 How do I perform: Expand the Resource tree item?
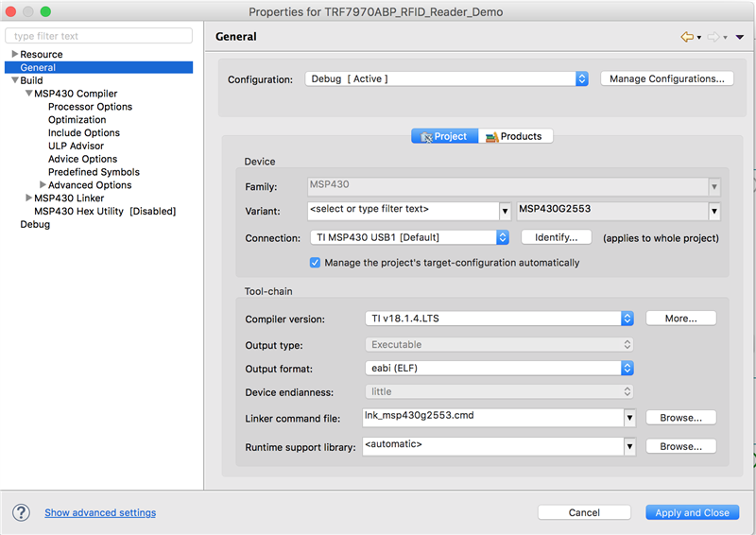click(15, 55)
